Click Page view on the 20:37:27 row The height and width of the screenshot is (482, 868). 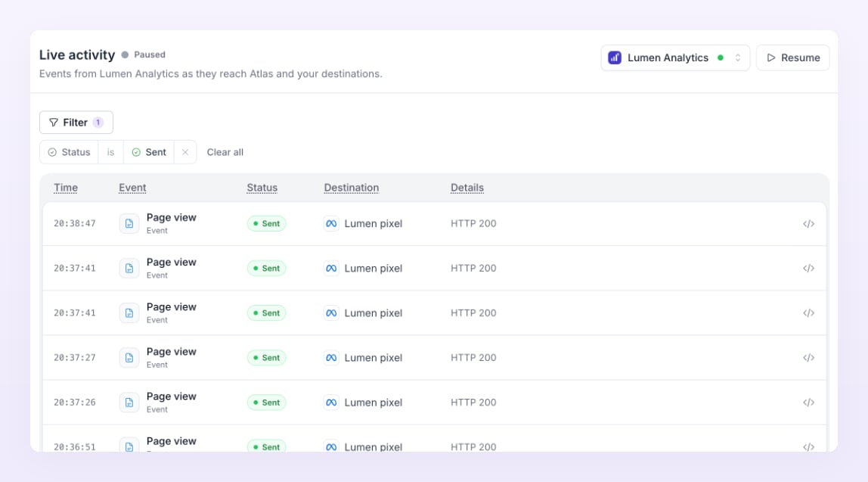(171, 352)
